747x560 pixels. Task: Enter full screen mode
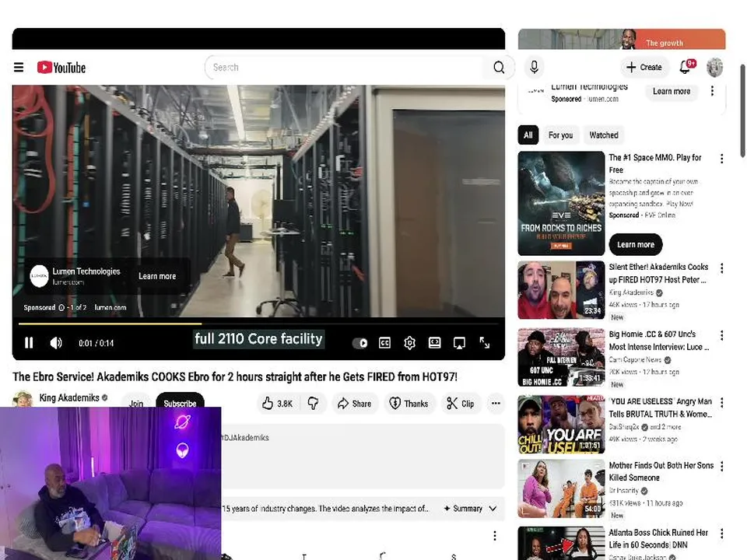pos(485,343)
